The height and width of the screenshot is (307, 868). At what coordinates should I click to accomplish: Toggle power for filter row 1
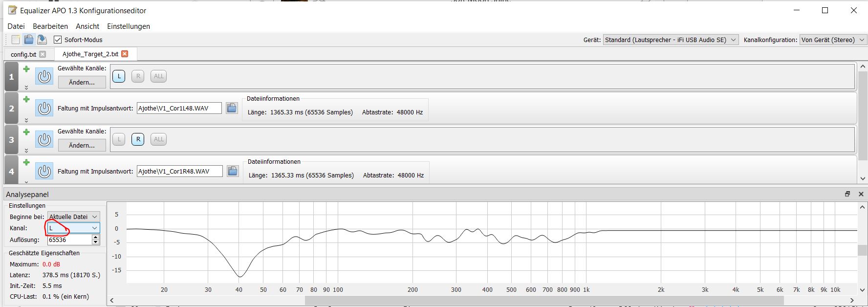44,77
